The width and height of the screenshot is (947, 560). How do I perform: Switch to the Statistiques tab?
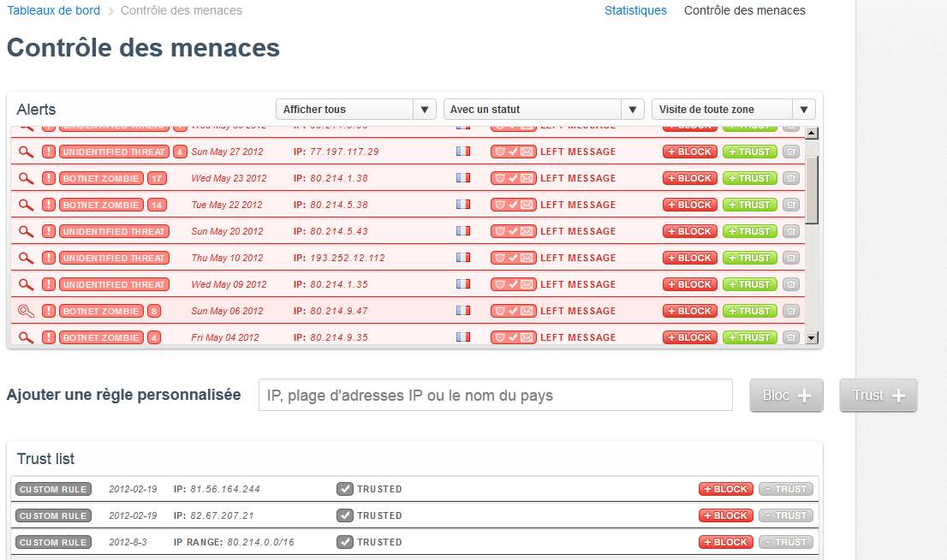click(635, 10)
